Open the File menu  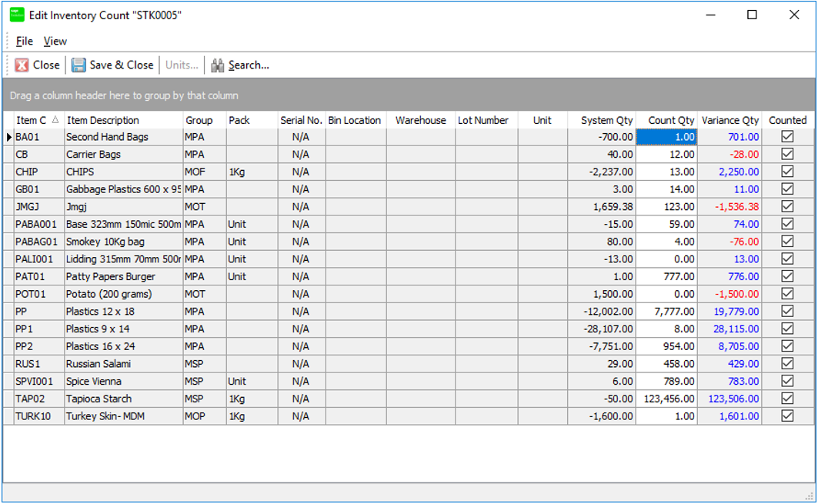25,41
